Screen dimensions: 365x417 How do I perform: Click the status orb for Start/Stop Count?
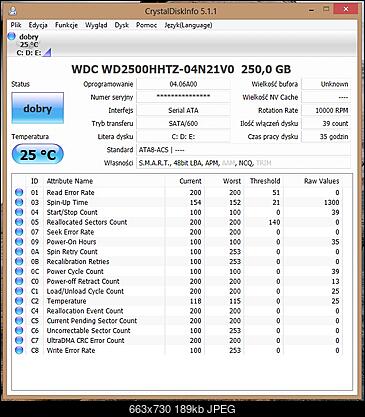[x=19, y=212]
